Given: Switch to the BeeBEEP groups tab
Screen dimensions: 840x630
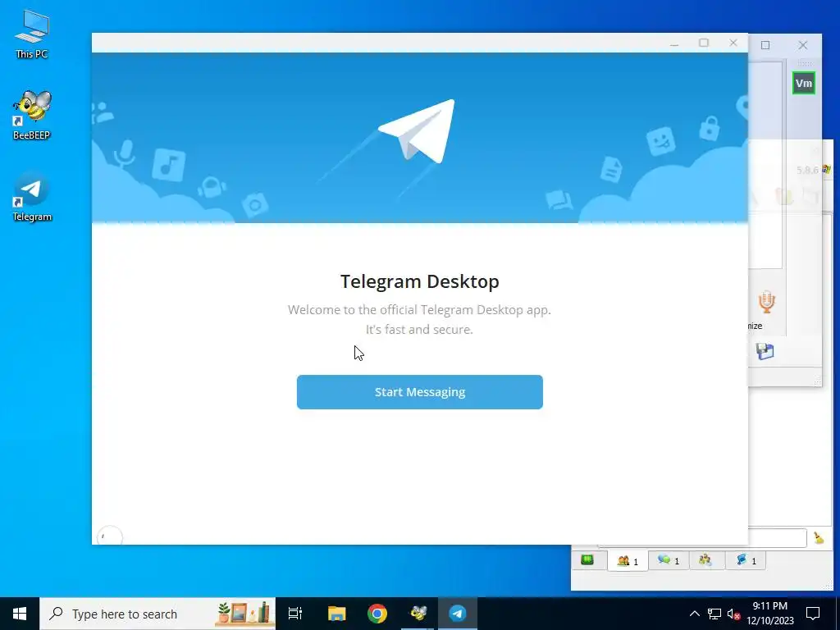Looking at the screenshot, I should point(705,560).
